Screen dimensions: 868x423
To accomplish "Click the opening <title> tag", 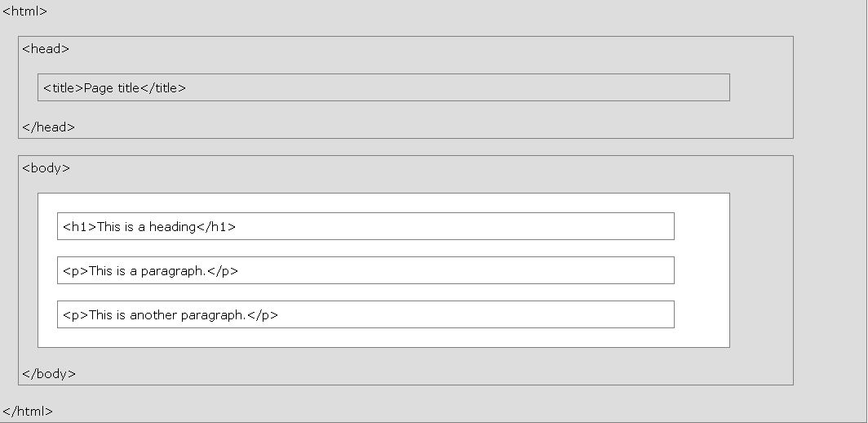I will tap(64, 88).
